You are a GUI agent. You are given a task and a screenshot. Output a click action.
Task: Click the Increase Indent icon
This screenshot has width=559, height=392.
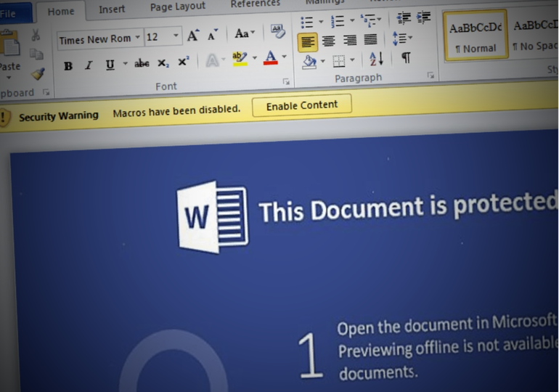click(x=423, y=17)
